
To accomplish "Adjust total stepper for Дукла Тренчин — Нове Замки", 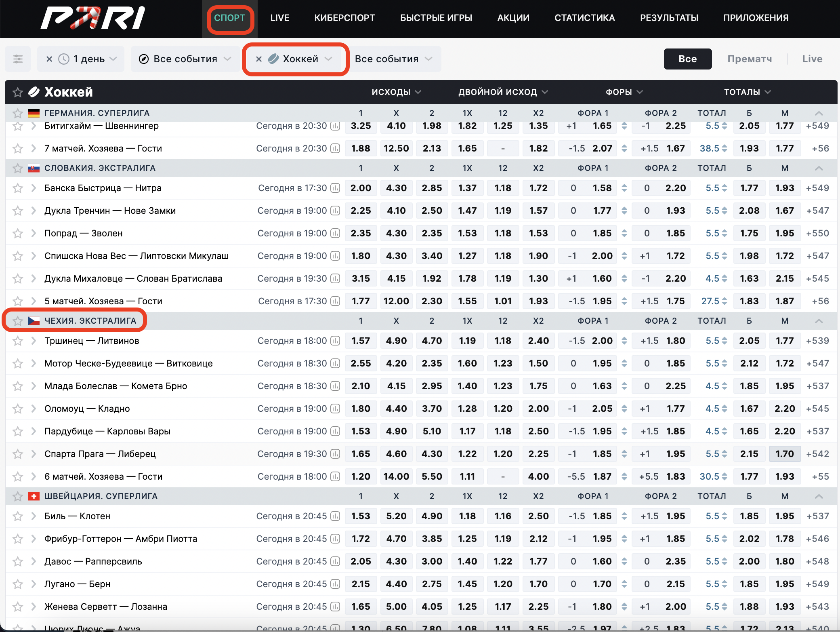I will (724, 211).
